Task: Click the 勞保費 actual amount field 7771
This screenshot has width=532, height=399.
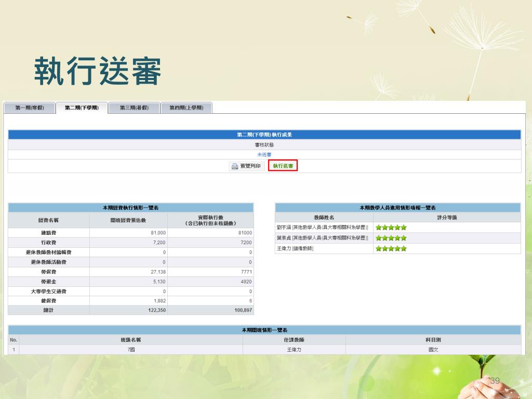Action: (210, 272)
